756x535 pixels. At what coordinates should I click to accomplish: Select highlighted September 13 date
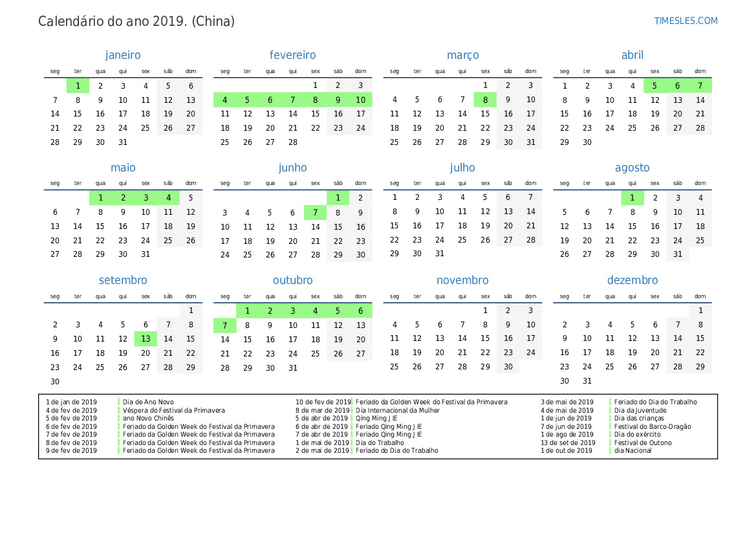(146, 339)
